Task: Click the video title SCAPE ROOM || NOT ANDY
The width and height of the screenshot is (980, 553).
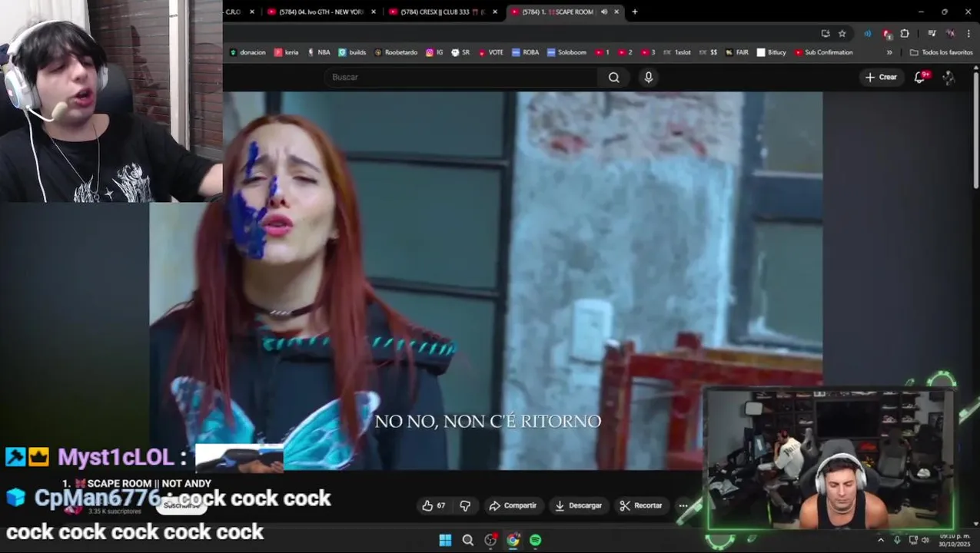Action: pyautogui.click(x=137, y=484)
